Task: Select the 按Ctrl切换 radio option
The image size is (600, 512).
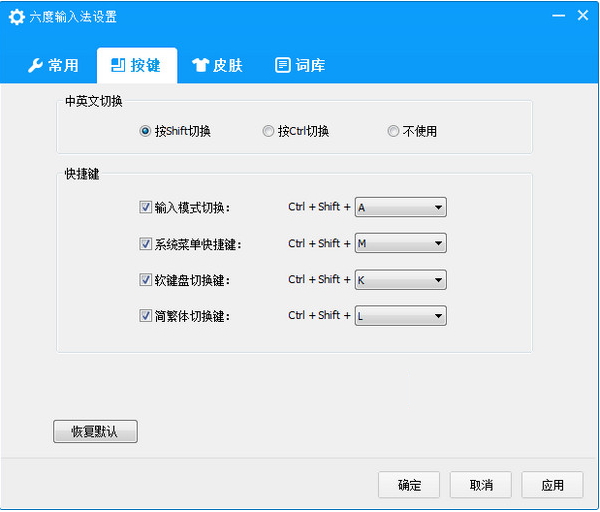Action: 268,131
